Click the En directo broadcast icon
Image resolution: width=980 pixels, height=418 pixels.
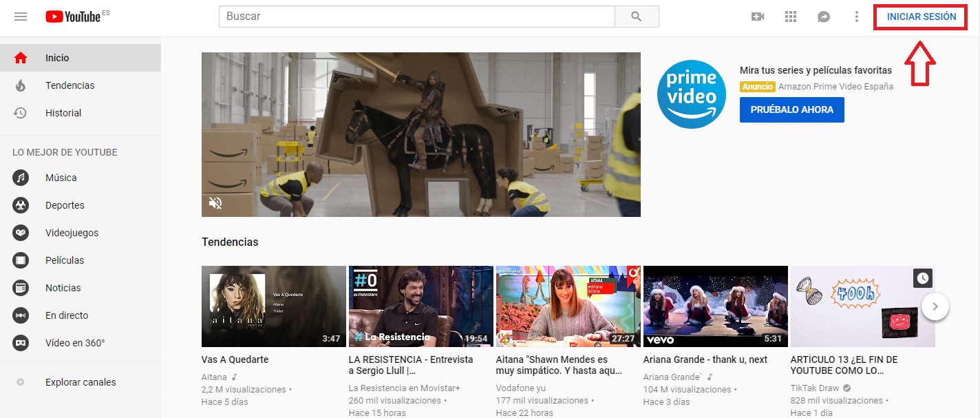click(21, 315)
